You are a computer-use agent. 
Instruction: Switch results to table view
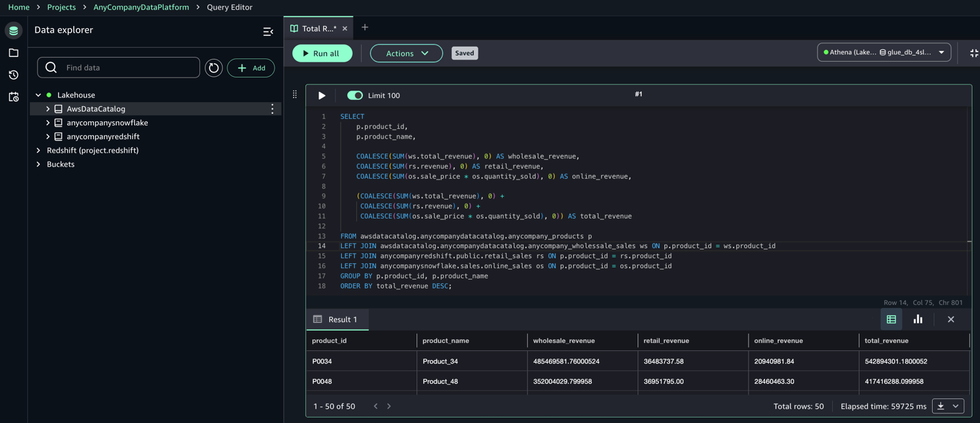891,319
